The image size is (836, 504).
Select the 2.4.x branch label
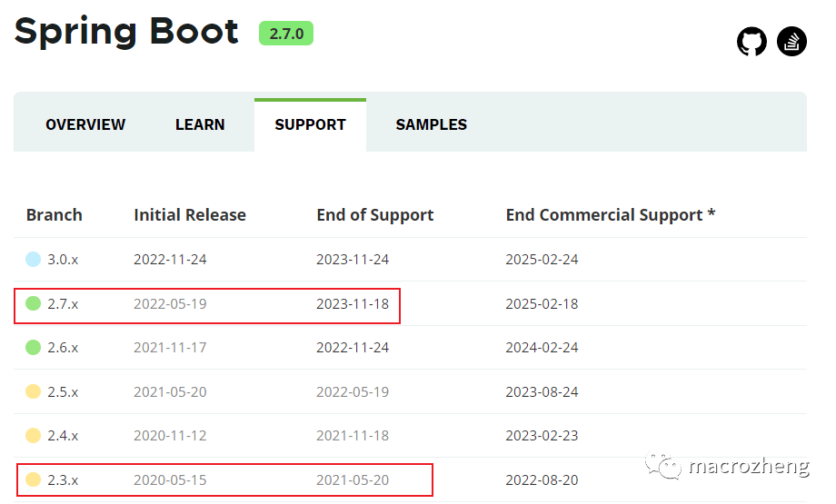click(63, 435)
